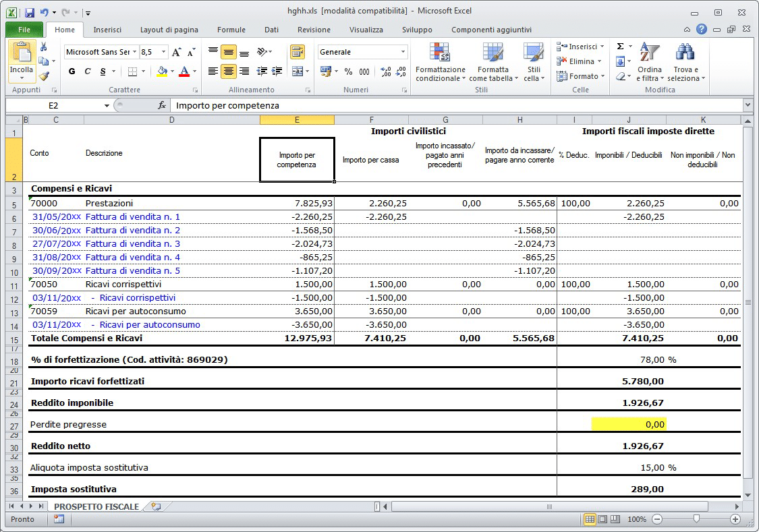759x532 pixels.
Task: Click the zoom in plus button
Action: pyautogui.click(x=735, y=519)
